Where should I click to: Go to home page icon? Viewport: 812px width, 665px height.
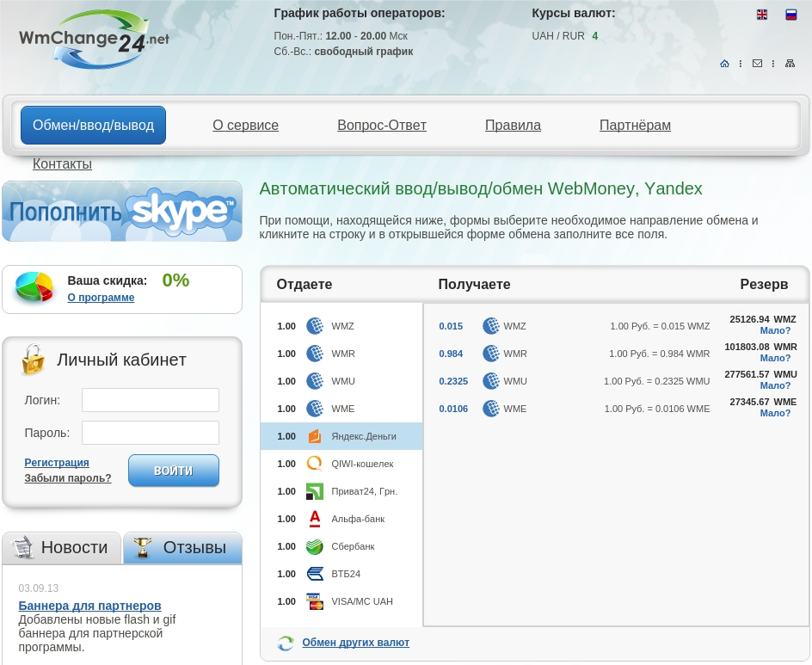click(x=724, y=63)
